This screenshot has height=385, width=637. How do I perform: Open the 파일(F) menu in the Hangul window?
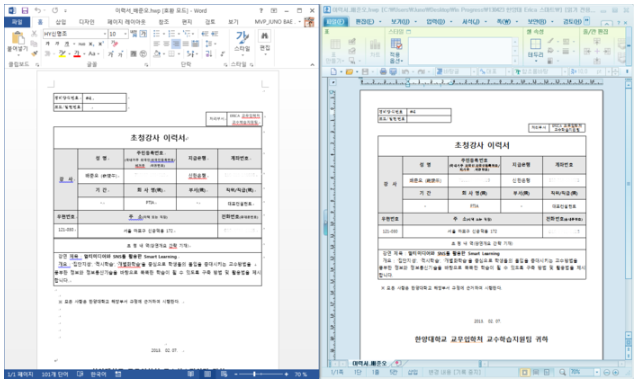336,22
